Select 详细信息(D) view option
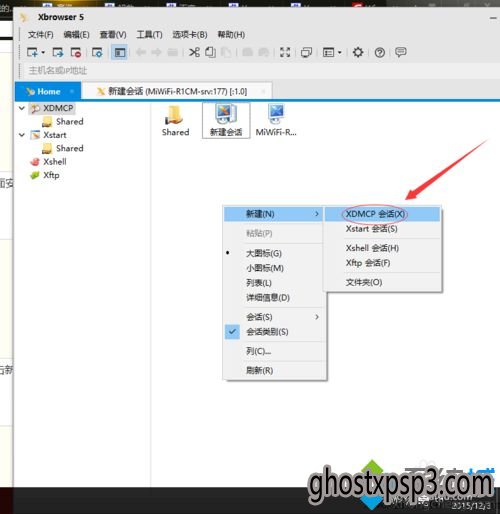Screen dimensions: 500x514 tap(274, 297)
